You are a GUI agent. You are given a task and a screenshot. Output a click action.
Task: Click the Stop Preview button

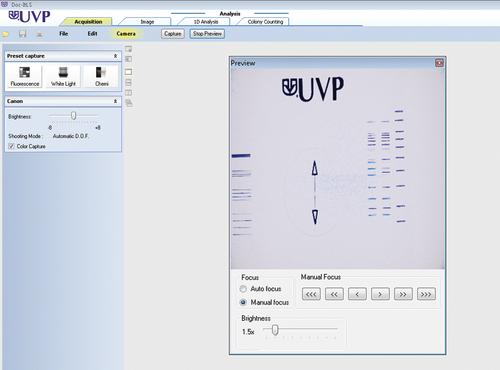point(207,34)
